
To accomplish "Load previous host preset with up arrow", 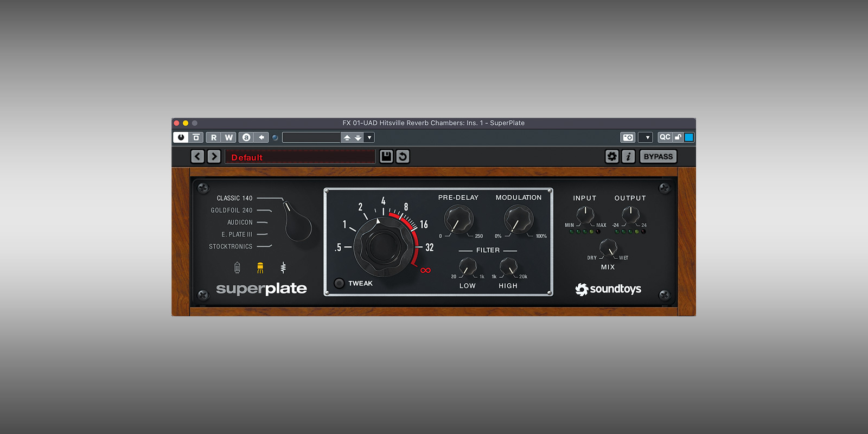I will click(347, 138).
